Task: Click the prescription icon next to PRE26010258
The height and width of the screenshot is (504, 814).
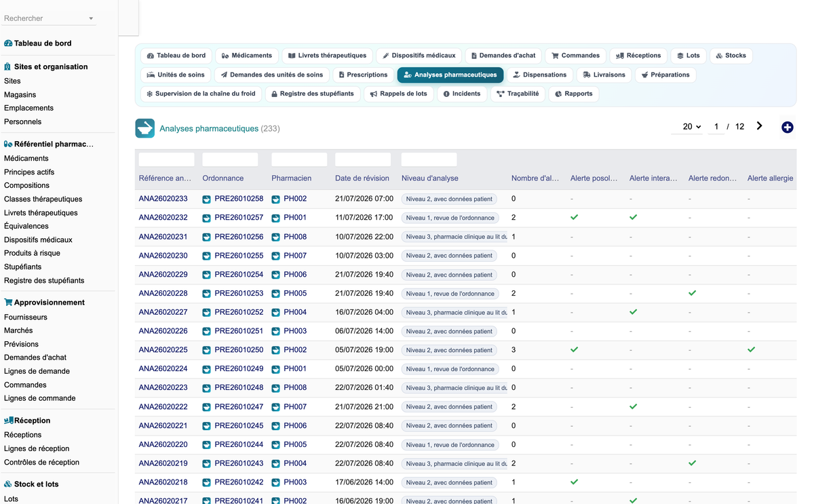Action: 206,199
